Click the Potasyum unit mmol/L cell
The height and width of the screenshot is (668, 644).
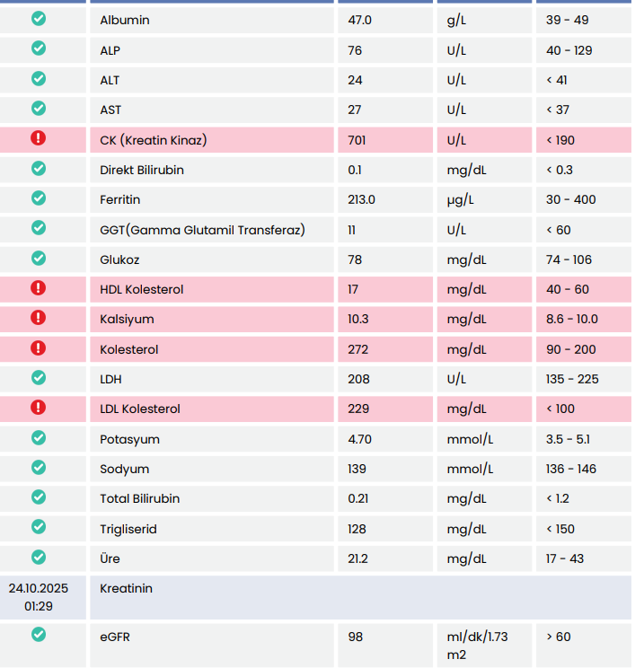point(470,439)
